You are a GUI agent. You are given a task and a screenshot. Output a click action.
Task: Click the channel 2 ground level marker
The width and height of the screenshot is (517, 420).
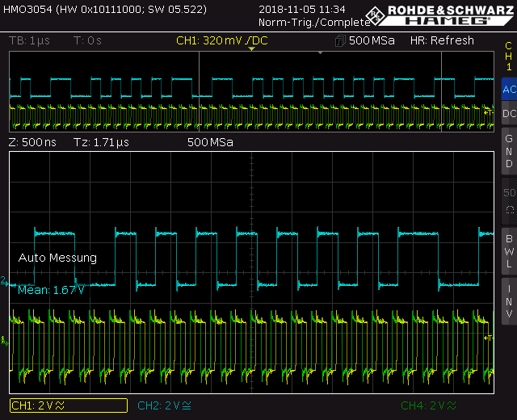(4, 282)
